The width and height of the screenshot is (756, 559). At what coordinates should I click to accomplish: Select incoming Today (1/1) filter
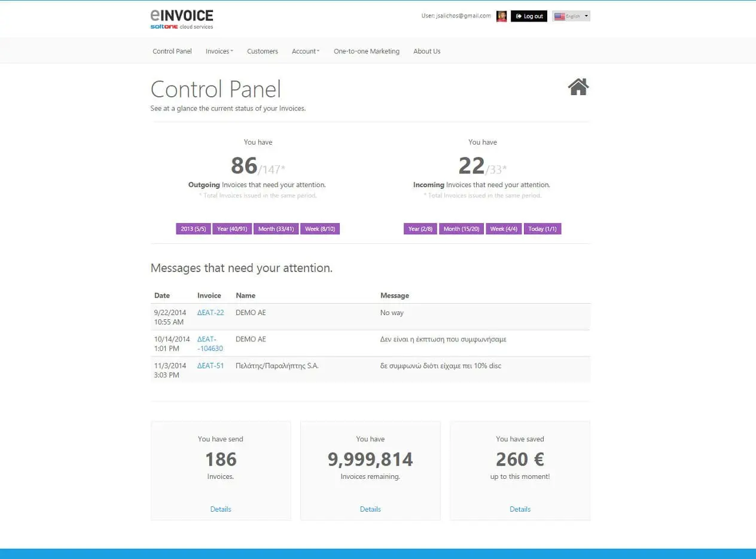click(542, 229)
